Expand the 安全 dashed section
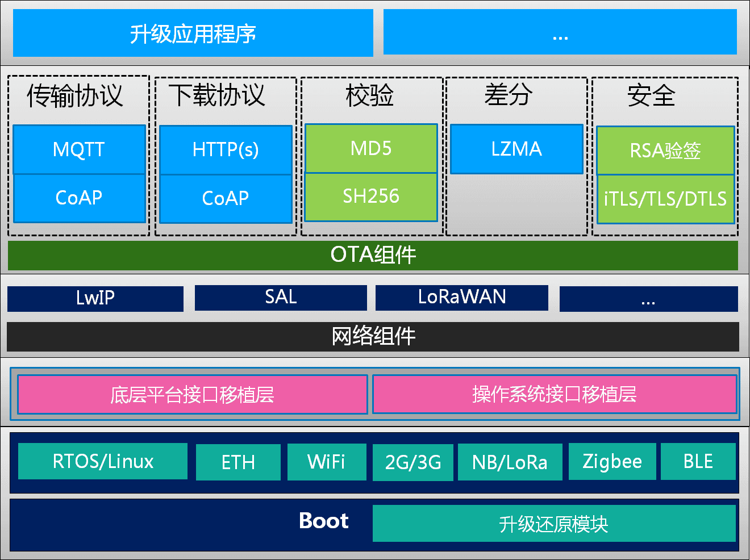Viewport: 750px width, 560px height. coord(651,97)
